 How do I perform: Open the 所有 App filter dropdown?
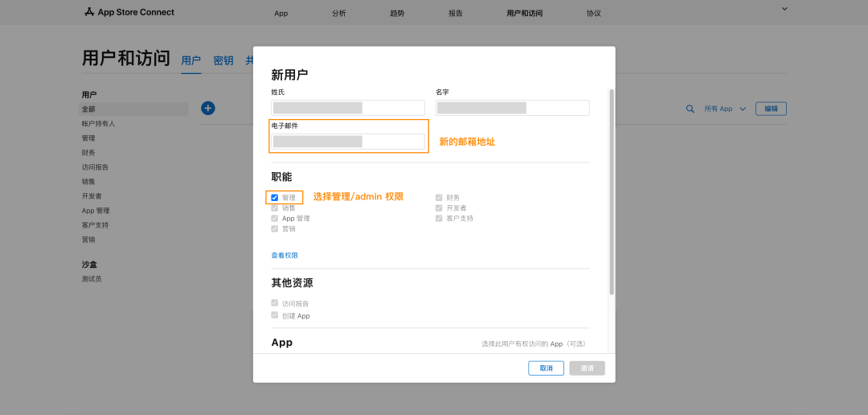725,109
